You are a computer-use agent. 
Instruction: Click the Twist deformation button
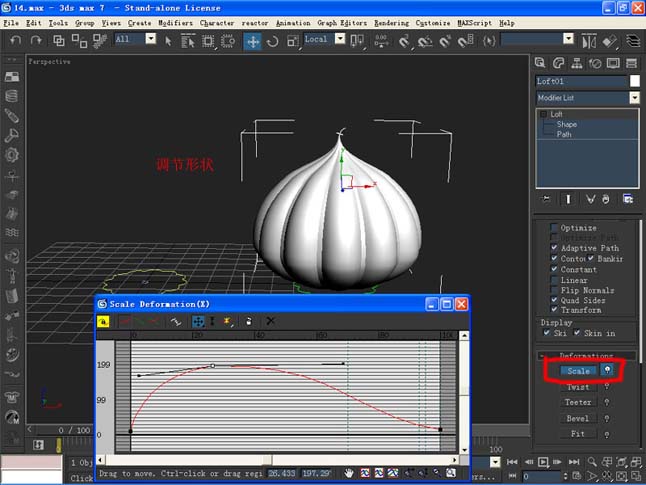pyautogui.click(x=578, y=386)
